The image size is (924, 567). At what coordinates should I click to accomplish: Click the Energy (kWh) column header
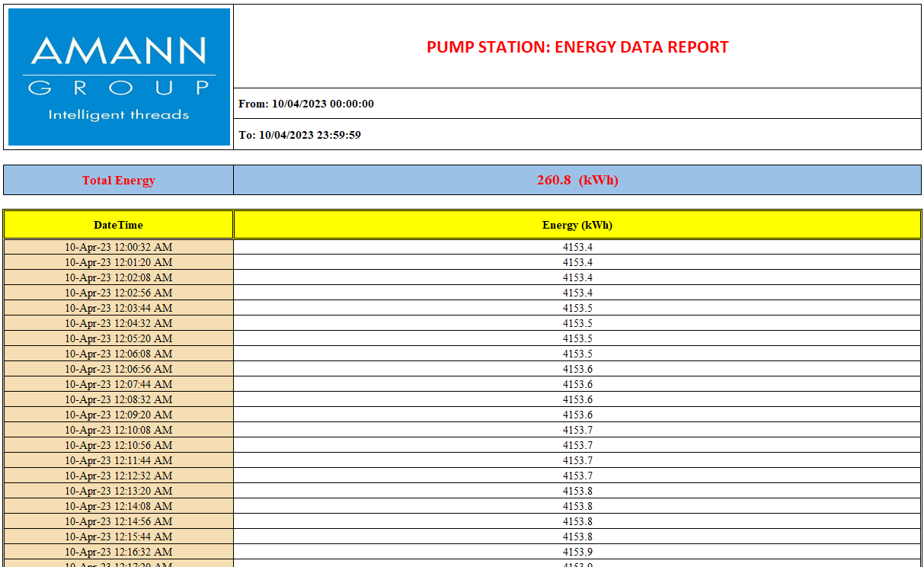pyautogui.click(x=577, y=225)
